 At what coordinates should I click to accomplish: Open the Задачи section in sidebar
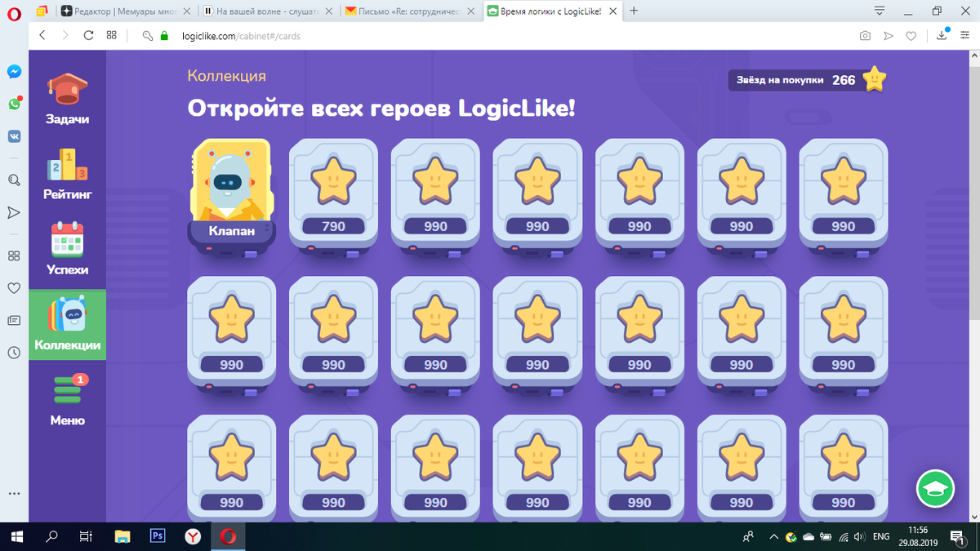coord(67,98)
